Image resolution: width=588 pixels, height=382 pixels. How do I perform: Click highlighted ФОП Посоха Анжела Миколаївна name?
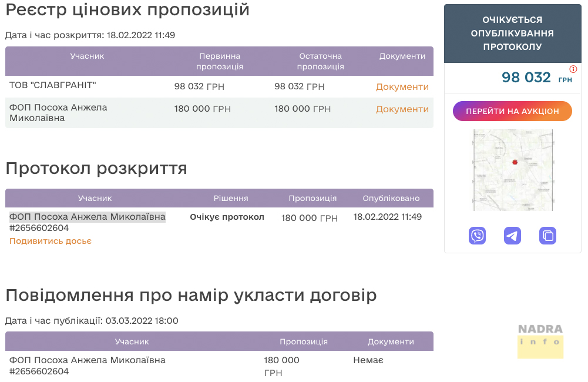click(88, 217)
